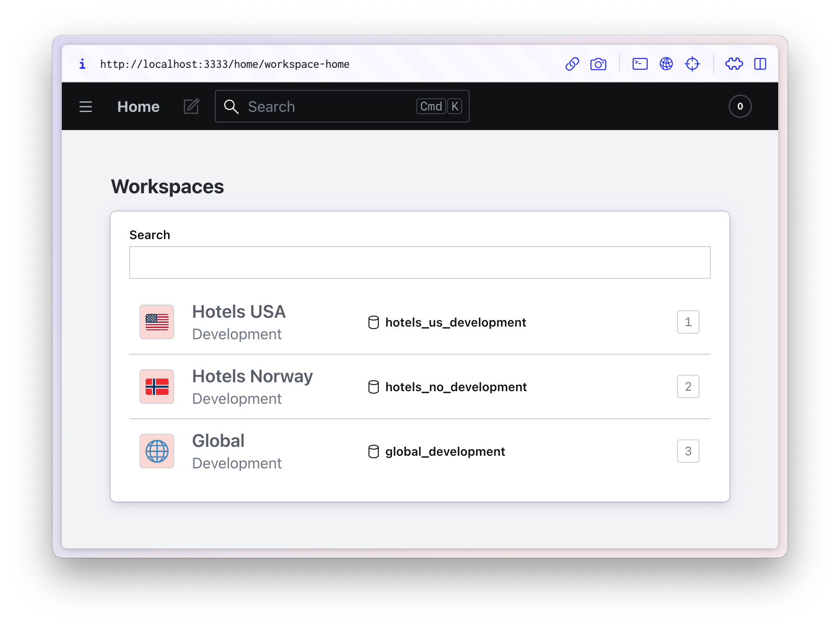Screen dimensions: 840x627
Task: Select the US flag icon for Hotels USA
Action: pos(156,321)
